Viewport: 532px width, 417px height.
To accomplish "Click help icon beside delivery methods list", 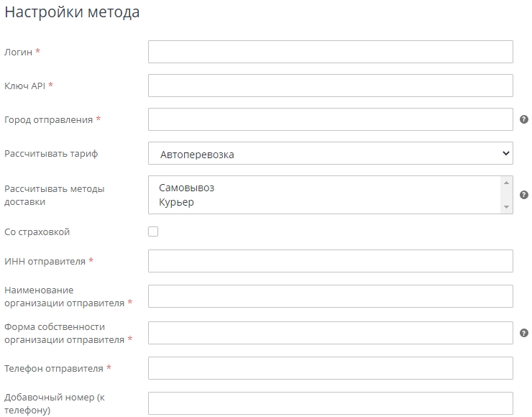I will [524, 195].
